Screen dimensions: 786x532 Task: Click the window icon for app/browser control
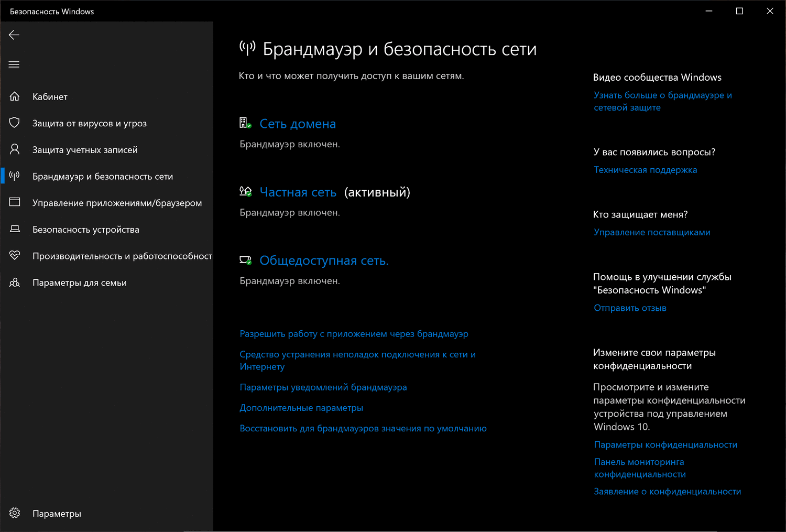[15, 202]
